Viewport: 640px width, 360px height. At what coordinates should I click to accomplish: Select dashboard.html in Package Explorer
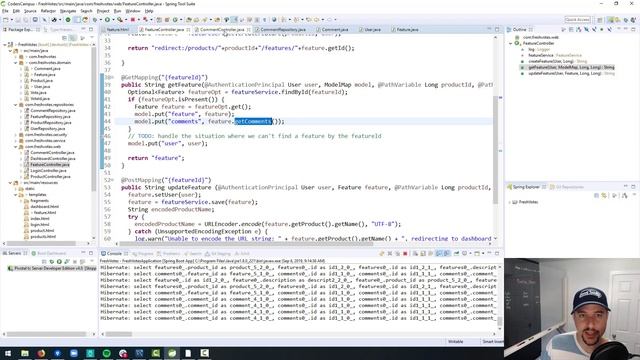coord(44,207)
